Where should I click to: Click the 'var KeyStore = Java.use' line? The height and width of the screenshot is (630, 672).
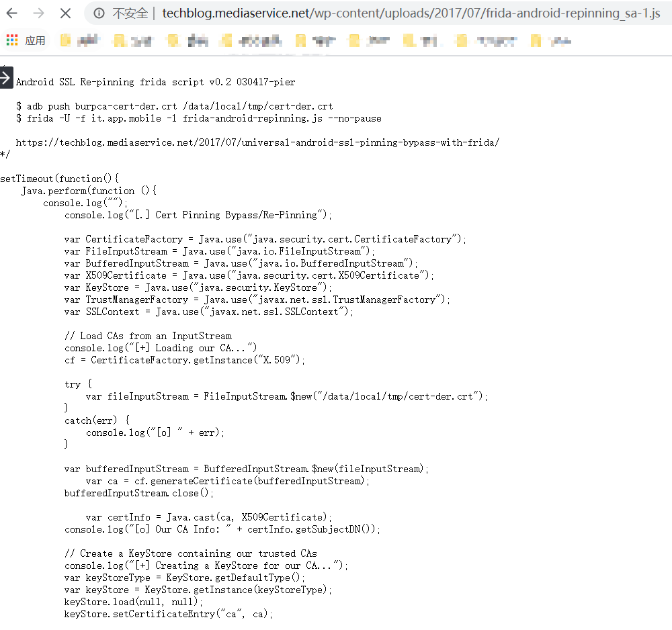click(x=198, y=287)
